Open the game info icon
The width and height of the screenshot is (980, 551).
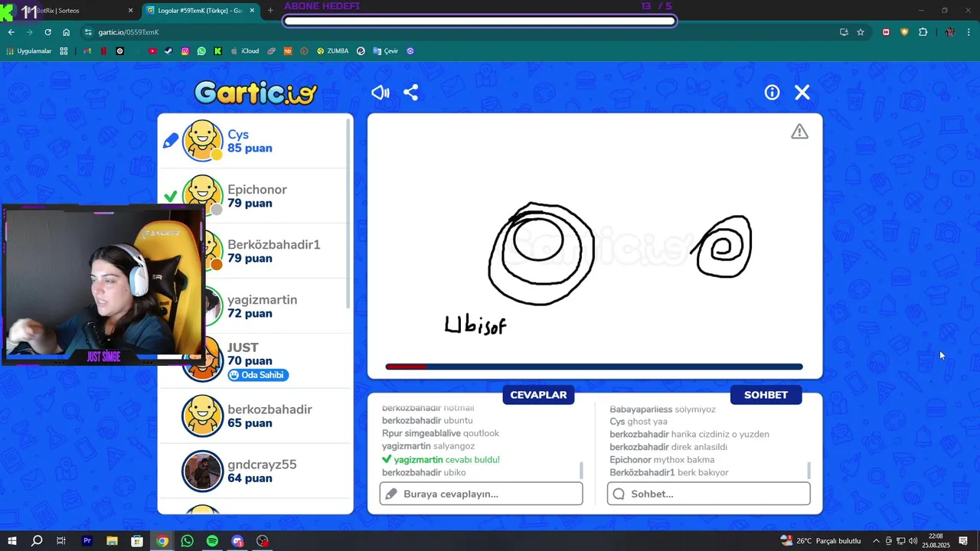point(772,93)
